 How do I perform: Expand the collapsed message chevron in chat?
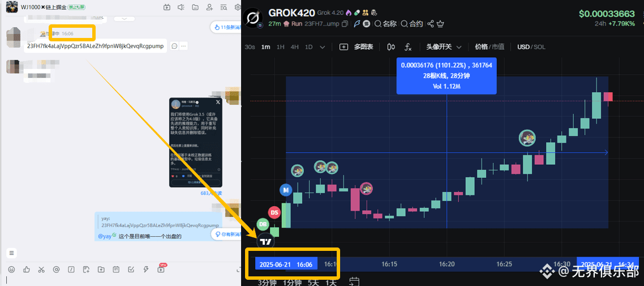123,19
